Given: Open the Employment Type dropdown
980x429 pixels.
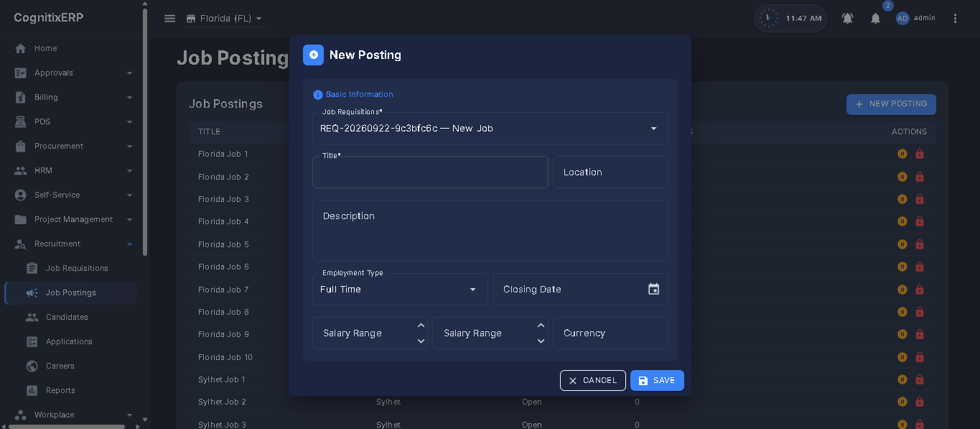Looking at the screenshot, I should [400, 289].
